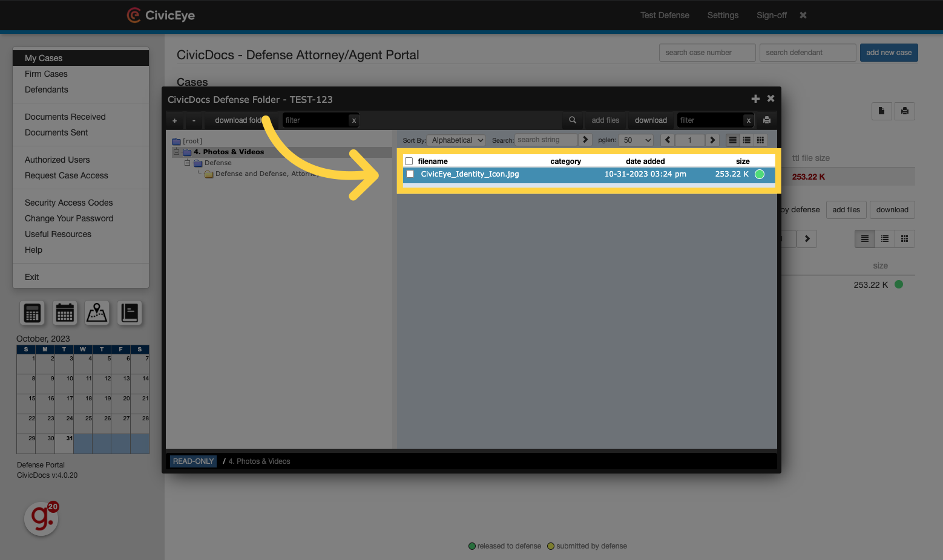The width and height of the screenshot is (943, 560).
Task: Click the collapse-all minus button in folder toolbar
Action: (x=194, y=120)
